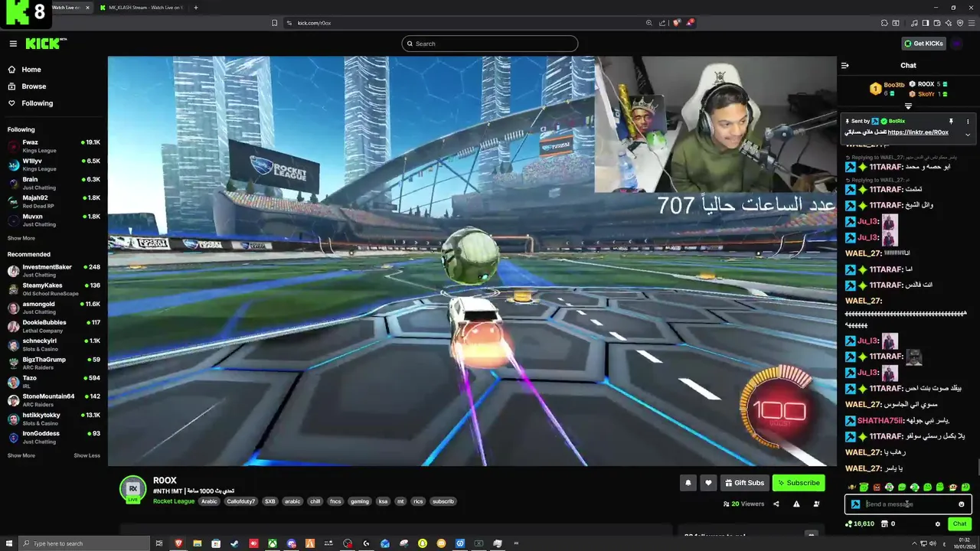This screenshot has height=551, width=980.
Task: Open Brain channel in Following list
Action: tap(54, 183)
